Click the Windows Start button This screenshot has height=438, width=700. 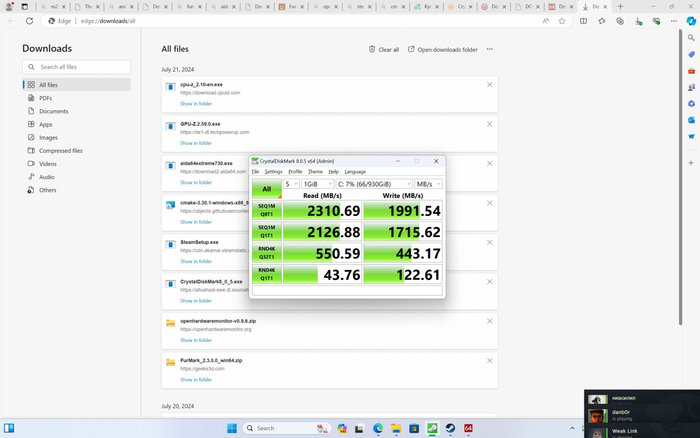coord(232,428)
